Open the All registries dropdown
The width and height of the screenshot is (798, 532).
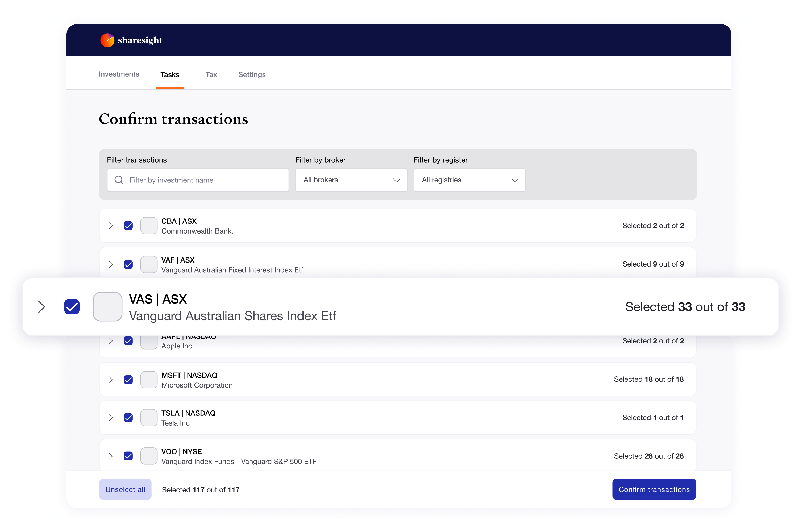point(469,180)
